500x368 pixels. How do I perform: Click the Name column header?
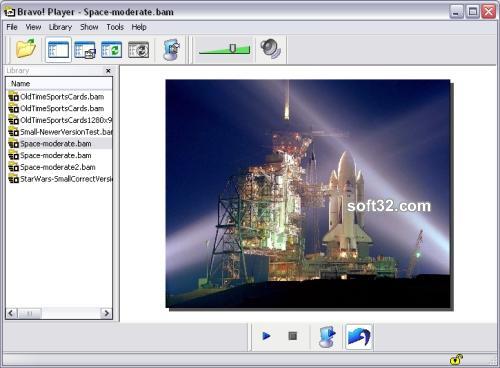[x=59, y=84]
